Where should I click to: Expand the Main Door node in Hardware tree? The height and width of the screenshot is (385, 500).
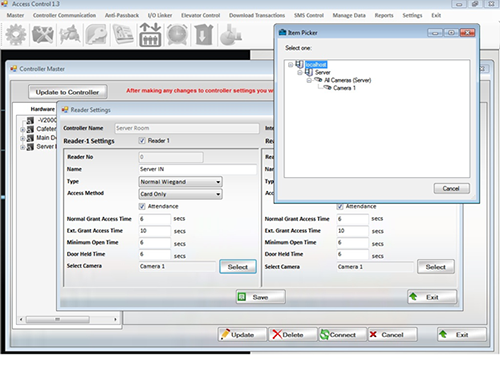pos(23,138)
